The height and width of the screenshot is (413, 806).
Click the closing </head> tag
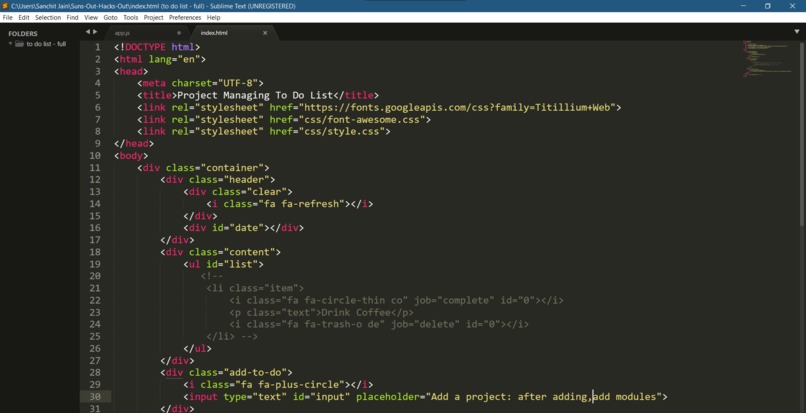(x=134, y=143)
